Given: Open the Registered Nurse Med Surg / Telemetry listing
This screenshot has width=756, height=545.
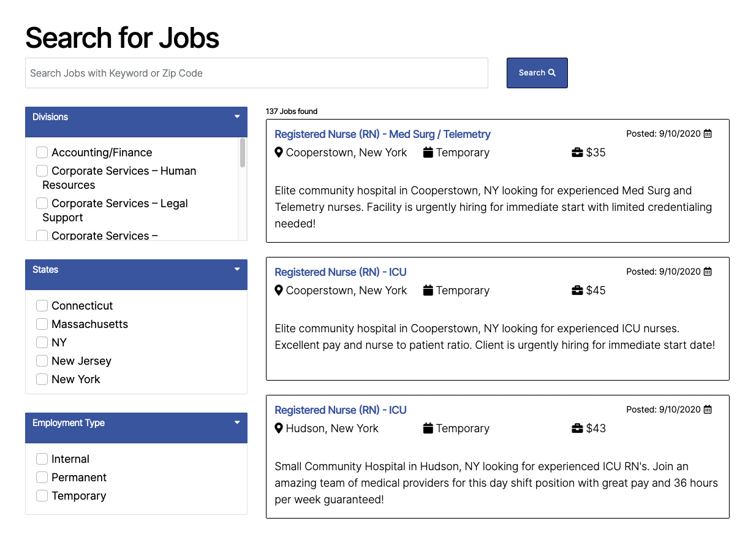Looking at the screenshot, I should [382, 134].
